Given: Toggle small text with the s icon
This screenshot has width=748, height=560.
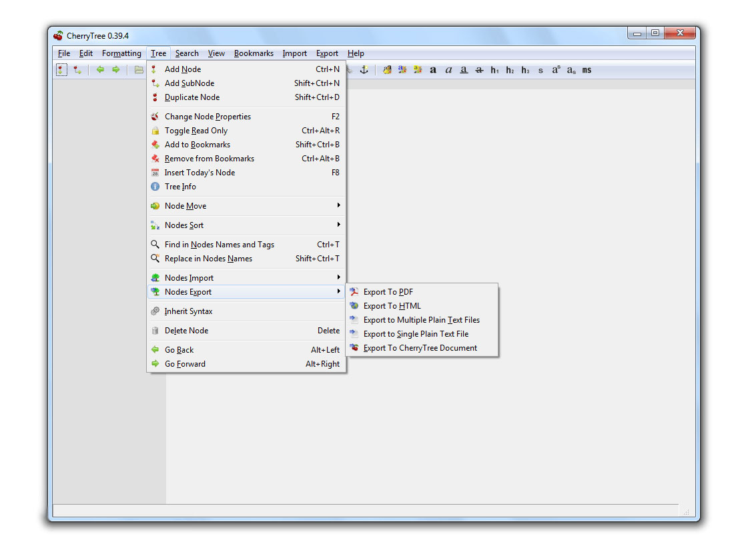Looking at the screenshot, I should pyautogui.click(x=540, y=70).
